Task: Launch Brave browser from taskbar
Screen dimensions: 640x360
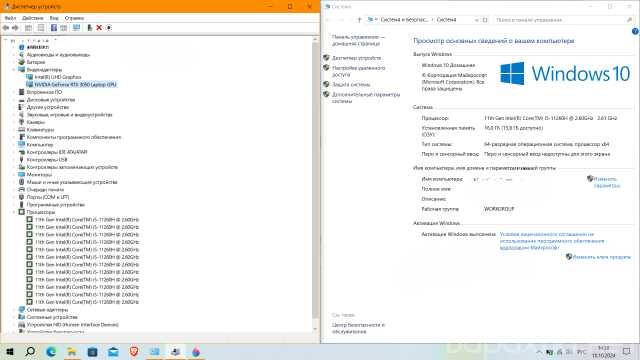Action: point(134,351)
